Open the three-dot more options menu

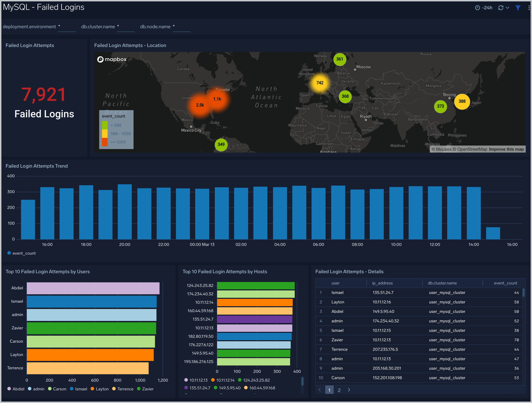[529, 8]
